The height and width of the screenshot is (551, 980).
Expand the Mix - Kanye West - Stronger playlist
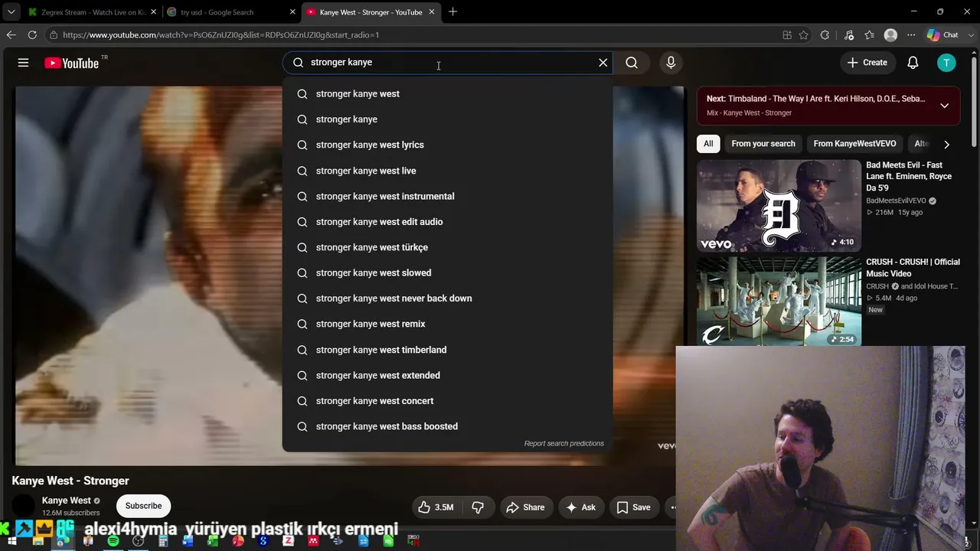tap(944, 106)
